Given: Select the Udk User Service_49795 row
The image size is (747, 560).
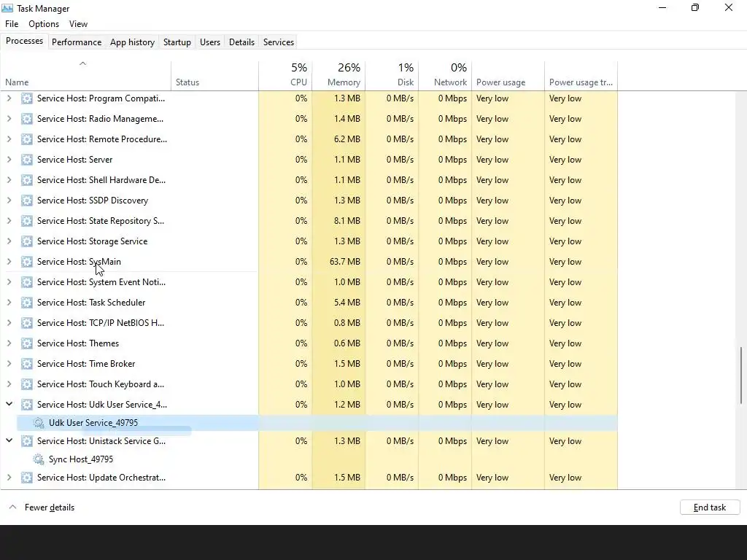Looking at the screenshot, I should (317, 423).
